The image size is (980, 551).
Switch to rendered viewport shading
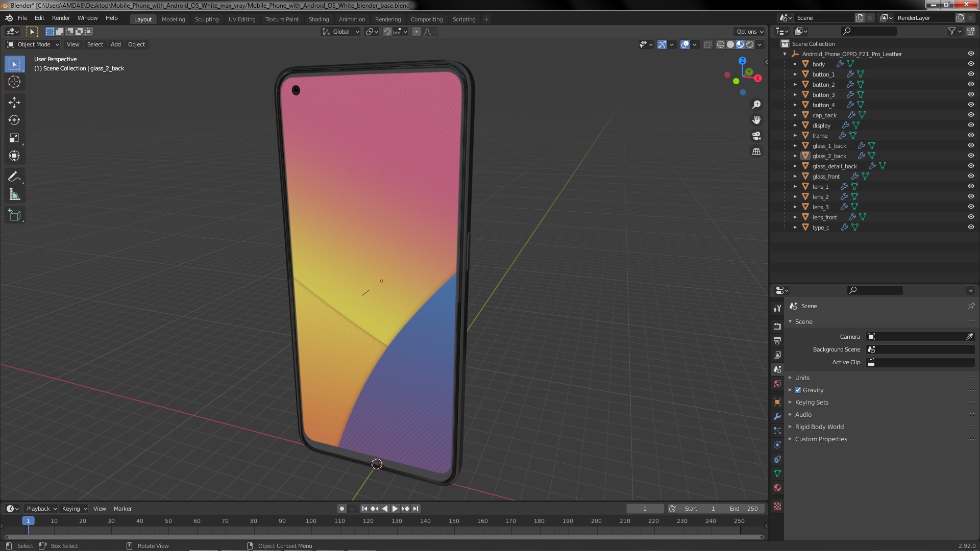pos(750,44)
